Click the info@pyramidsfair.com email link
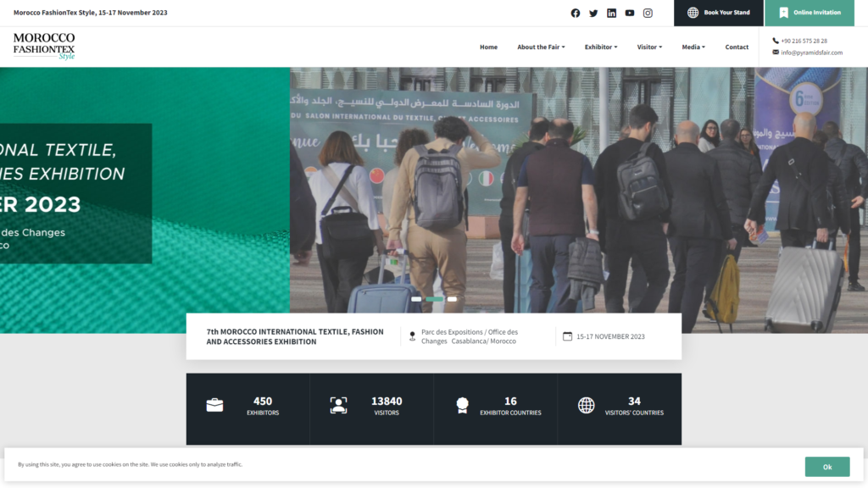Screen dimensions: 868x488 click(811, 53)
